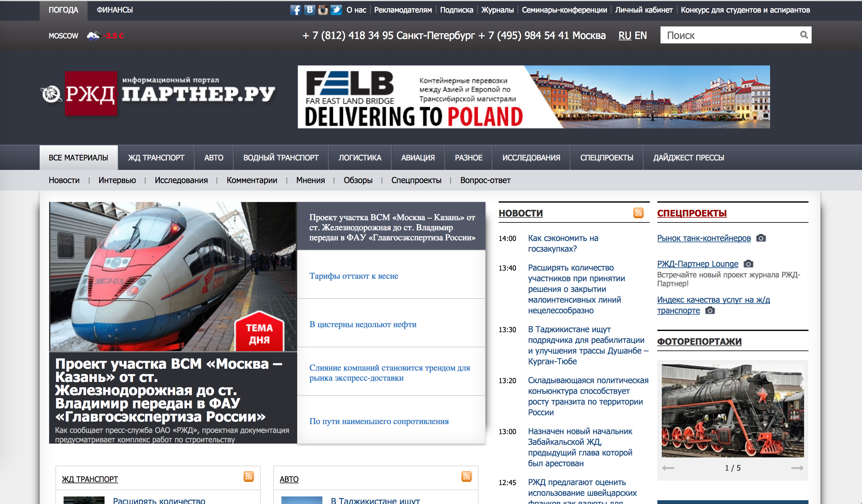Open the ЖД Транспорт block heading
Image resolution: width=862 pixels, height=504 pixels.
(x=90, y=479)
